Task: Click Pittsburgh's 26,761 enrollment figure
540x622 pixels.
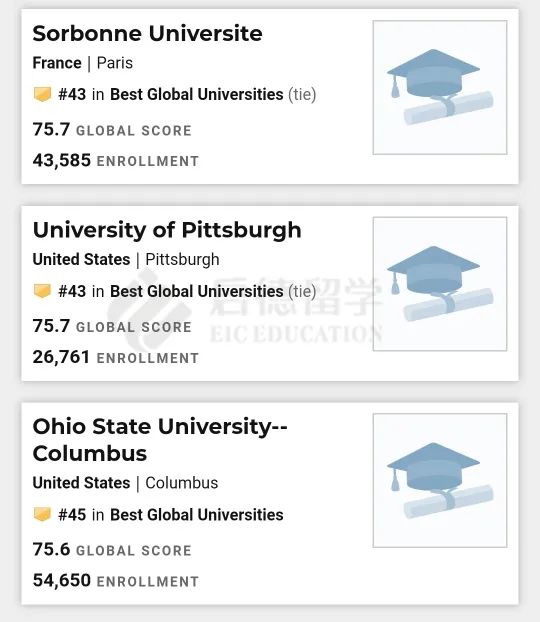Action: pyautogui.click(x=61, y=357)
